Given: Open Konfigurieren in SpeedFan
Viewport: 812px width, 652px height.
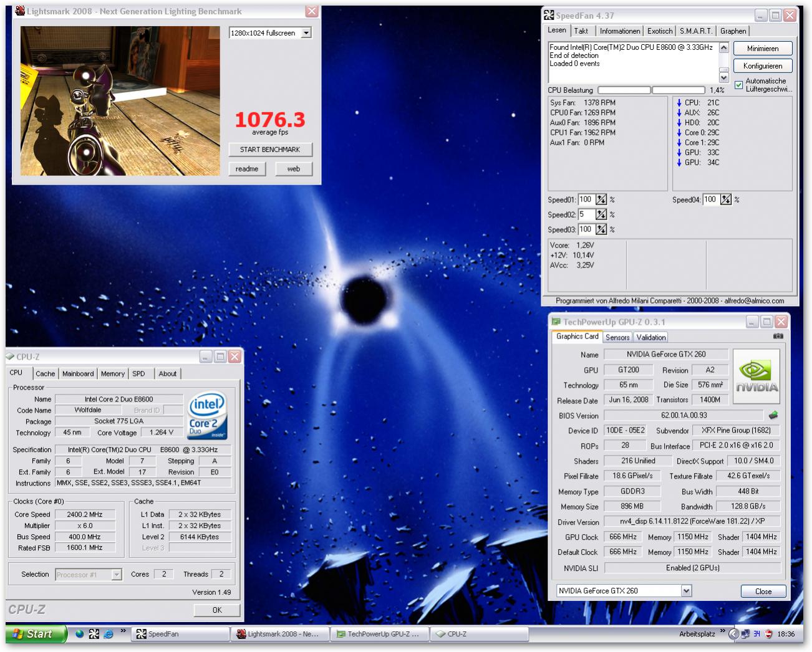Looking at the screenshot, I should coord(763,65).
